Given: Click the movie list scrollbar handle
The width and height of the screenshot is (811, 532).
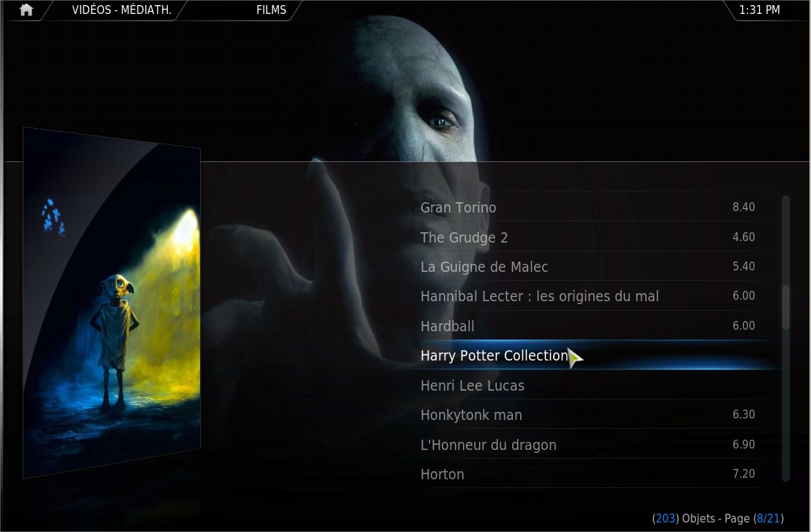Looking at the screenshot, I should [786, 307].
